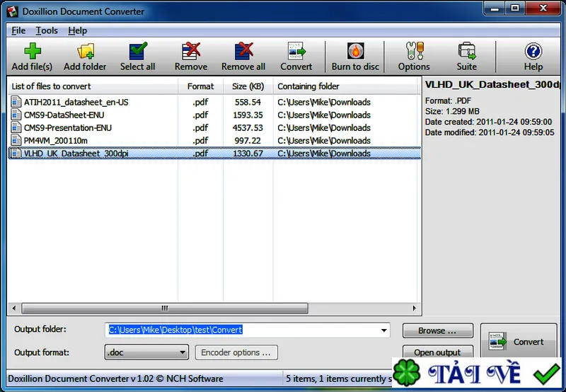
Task: Click the .pdf format cell of PM4VM_200110m
Action: (200, 140)
